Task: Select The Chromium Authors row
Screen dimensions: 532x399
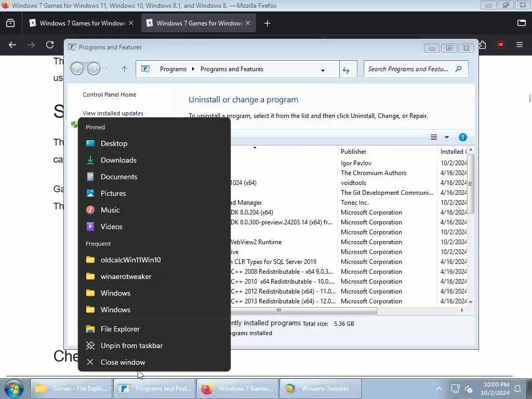Action: pyautogui.click(x=349, y=173)
